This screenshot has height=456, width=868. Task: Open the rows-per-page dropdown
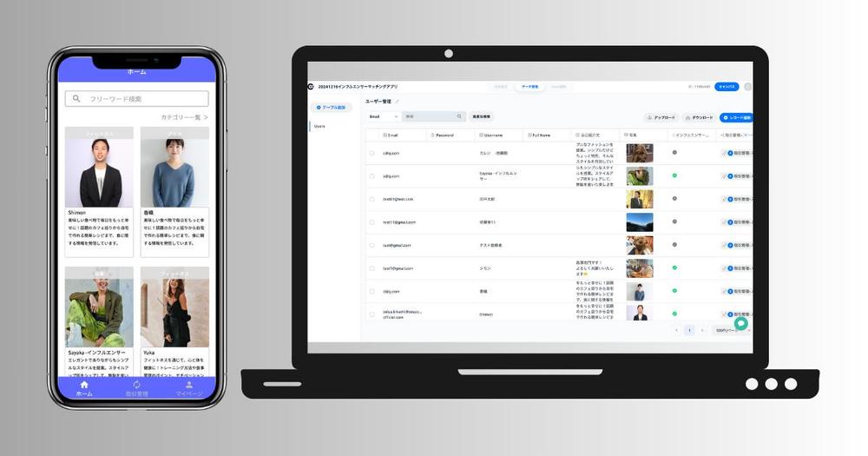pyautogui.click(x=733, y=330)
